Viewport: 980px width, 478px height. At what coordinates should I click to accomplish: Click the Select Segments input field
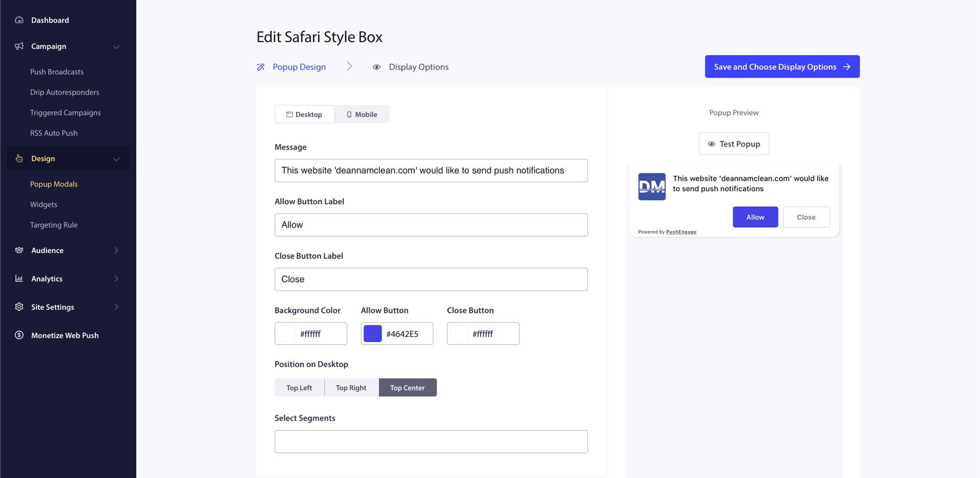click(431, 442)
